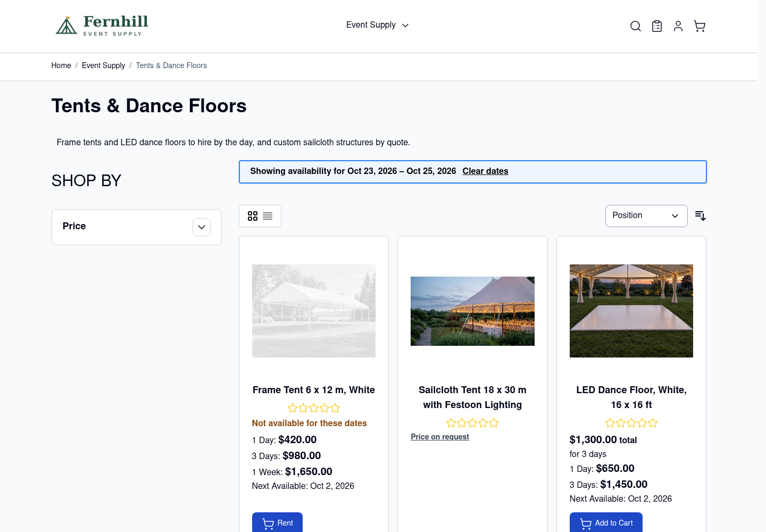766x532 pixels.
Task: Click LED floor '3 Days: $1,450.00' price
Action: coord(609,485)
